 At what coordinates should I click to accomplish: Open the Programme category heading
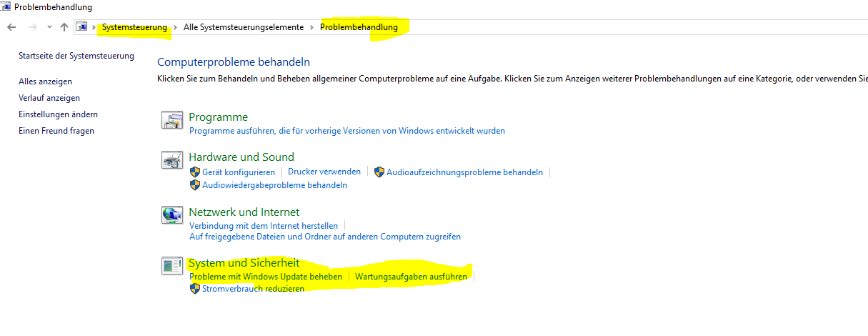click(219, 117)
